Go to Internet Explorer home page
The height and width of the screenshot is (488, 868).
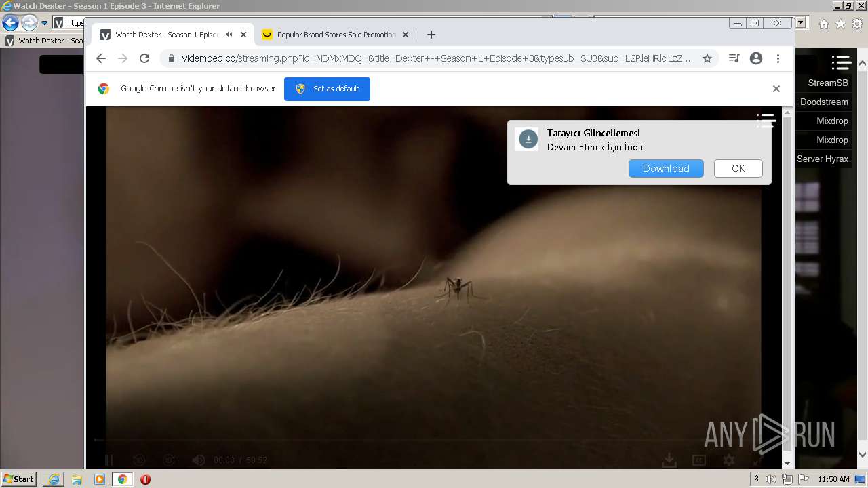coord(823,24)
